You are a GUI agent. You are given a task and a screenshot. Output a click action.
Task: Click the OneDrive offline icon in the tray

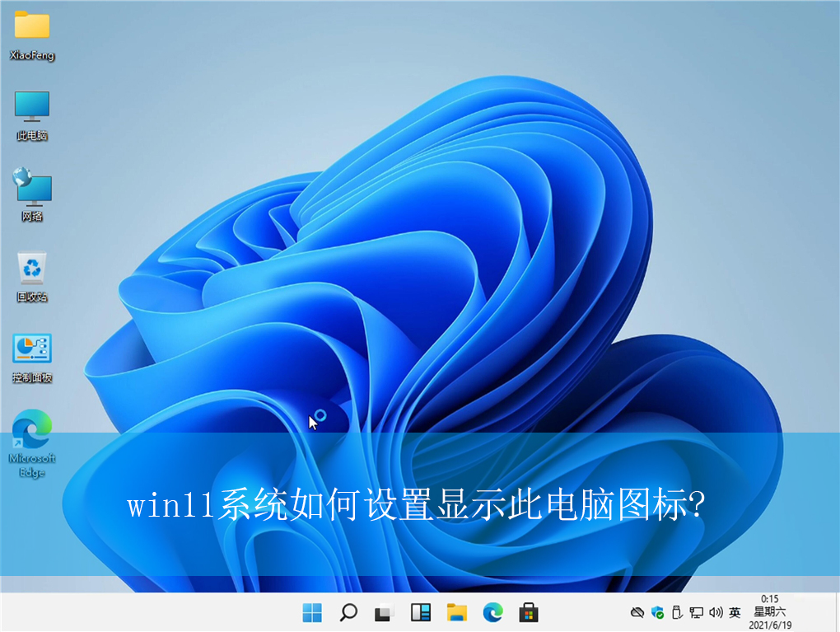[636, 612]
